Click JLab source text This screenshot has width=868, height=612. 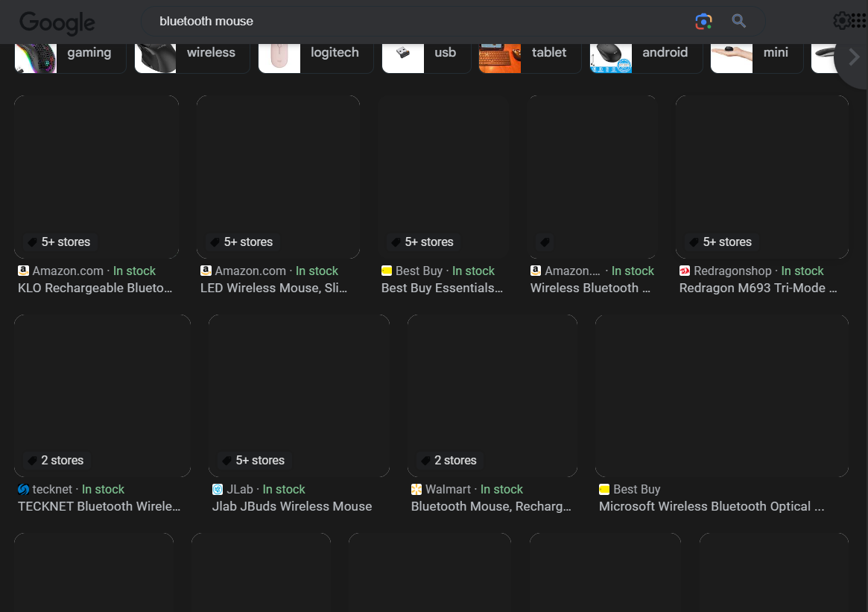coord(240,489)
